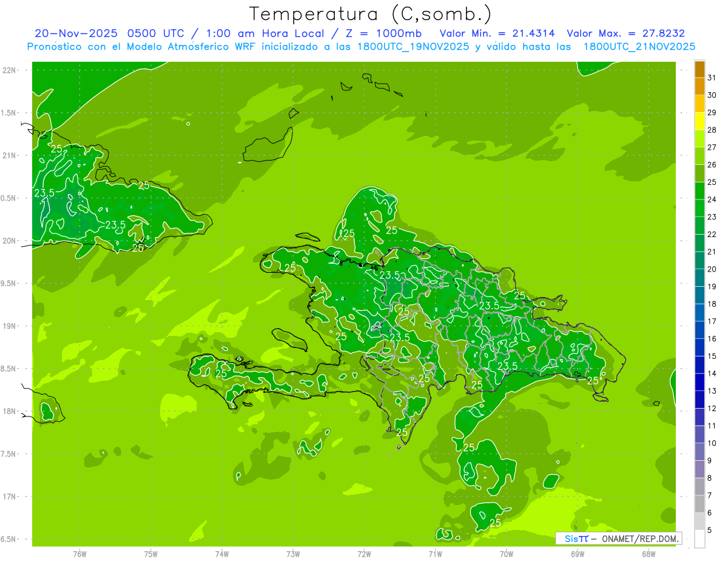Click the legend color block above 31

[699, 69]
